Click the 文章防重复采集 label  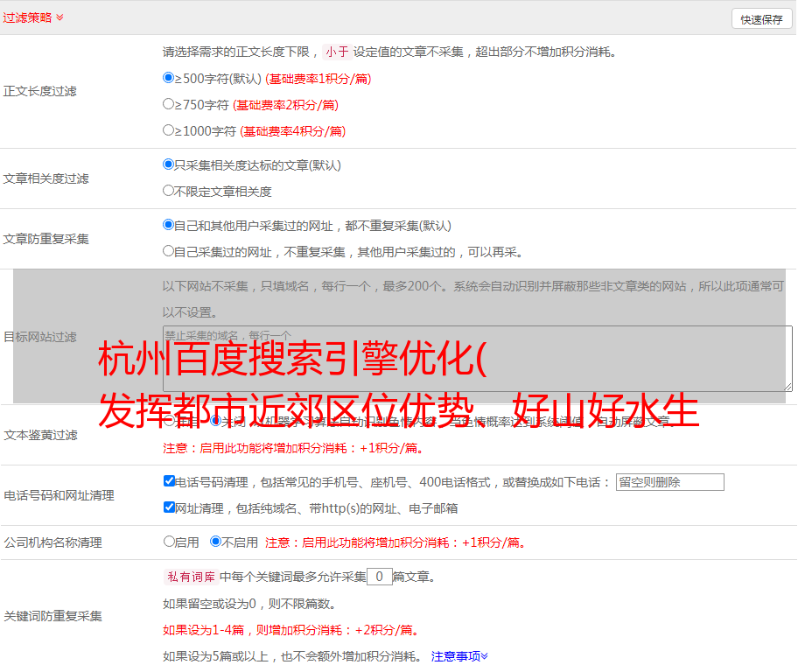[x=45, y=239]
